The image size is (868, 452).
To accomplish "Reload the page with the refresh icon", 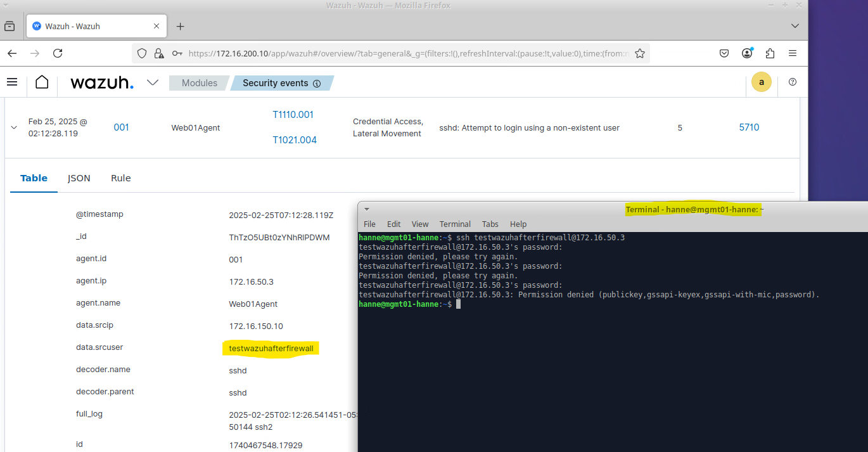I will pos(58,54).
